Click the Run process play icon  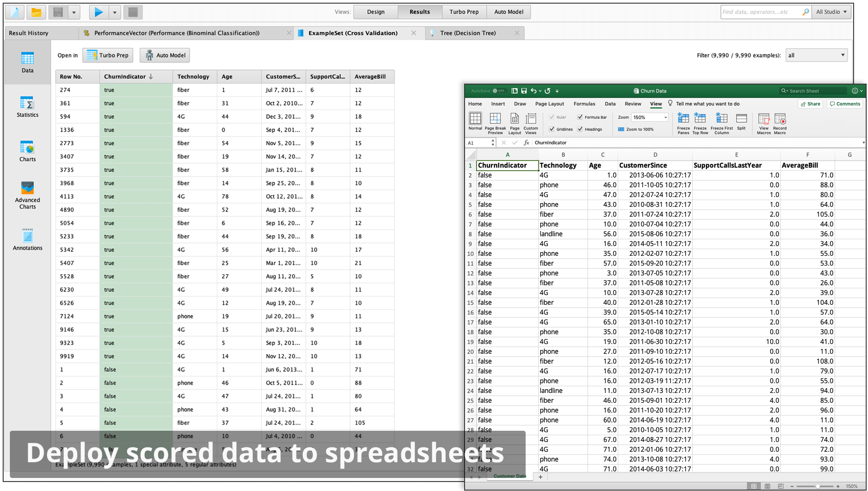98,12
